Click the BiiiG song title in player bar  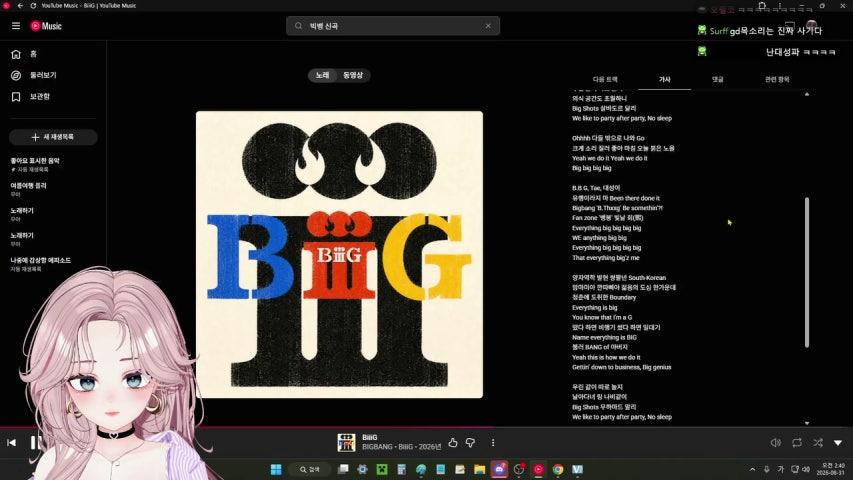pyautogui.click(x=370, y=438)
